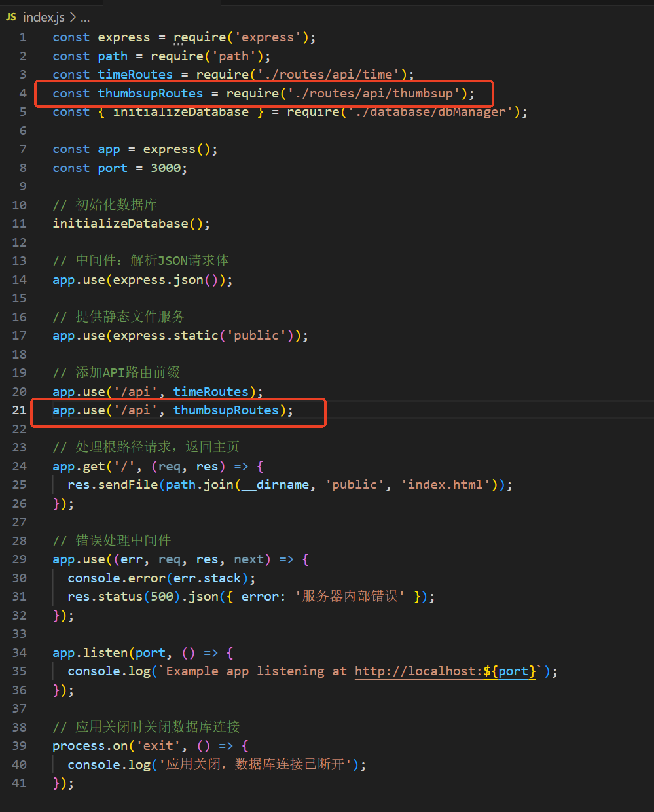This screenshot has width=654, height=812.
Task: Click sendFile on the res.sendFile line
Action: click(x=128, y=485)
